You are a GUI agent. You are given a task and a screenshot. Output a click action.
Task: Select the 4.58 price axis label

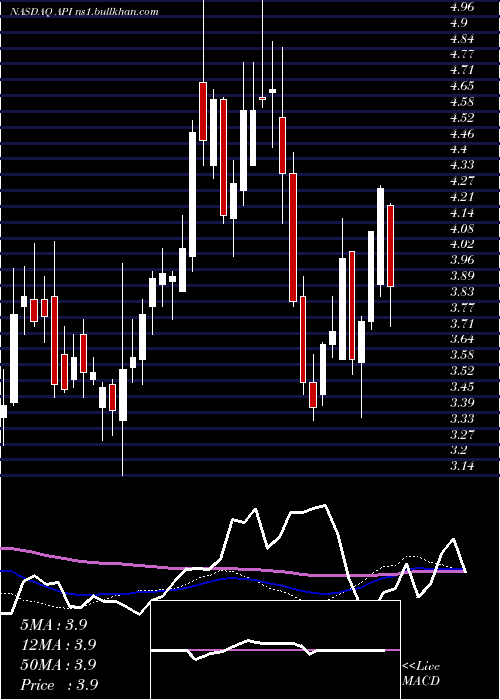pos(464,102)
